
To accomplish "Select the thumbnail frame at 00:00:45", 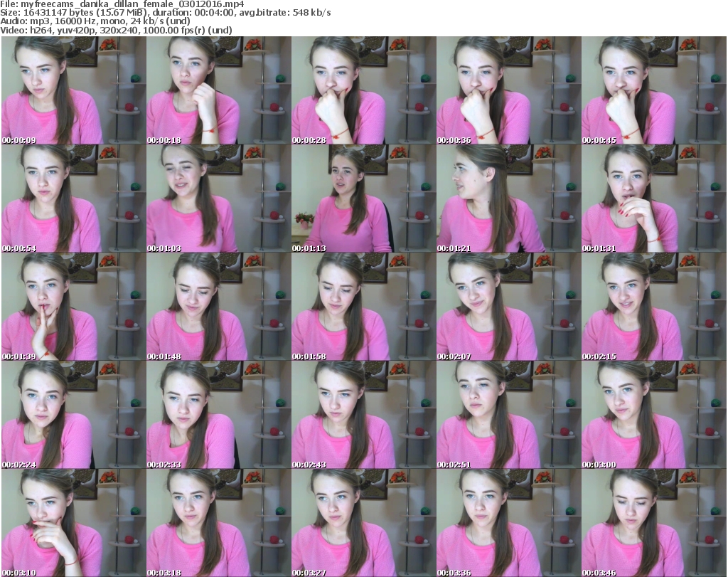I will (654, 90).
